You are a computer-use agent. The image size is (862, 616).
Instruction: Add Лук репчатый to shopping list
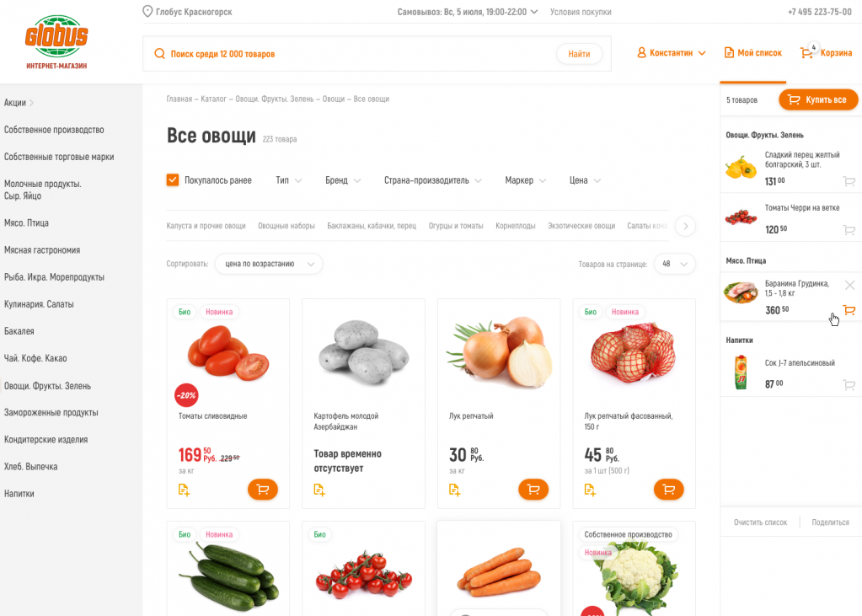[454, 490]
